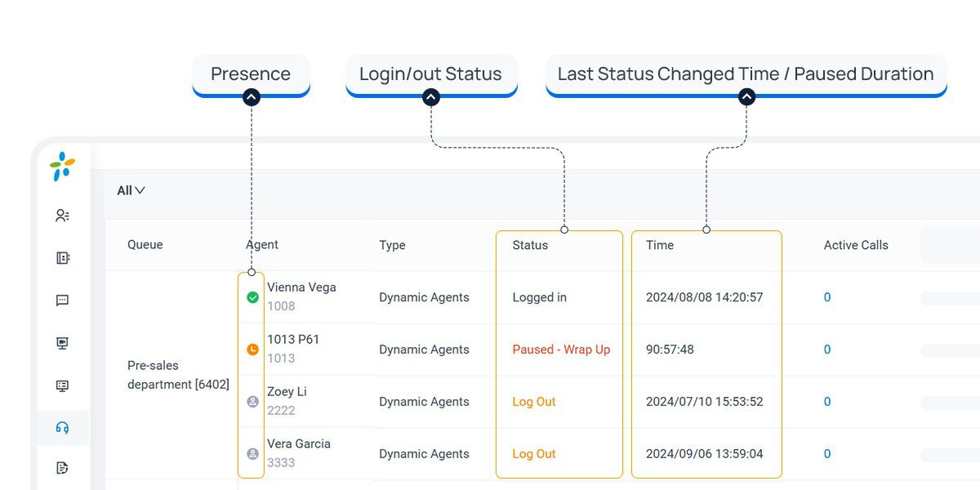Open the Contacts address book sidebar icon

coord(62,258)
